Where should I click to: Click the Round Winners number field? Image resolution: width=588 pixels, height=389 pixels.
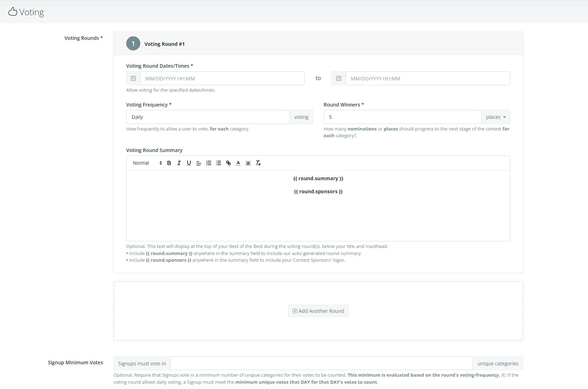click(x=402, y=117)
